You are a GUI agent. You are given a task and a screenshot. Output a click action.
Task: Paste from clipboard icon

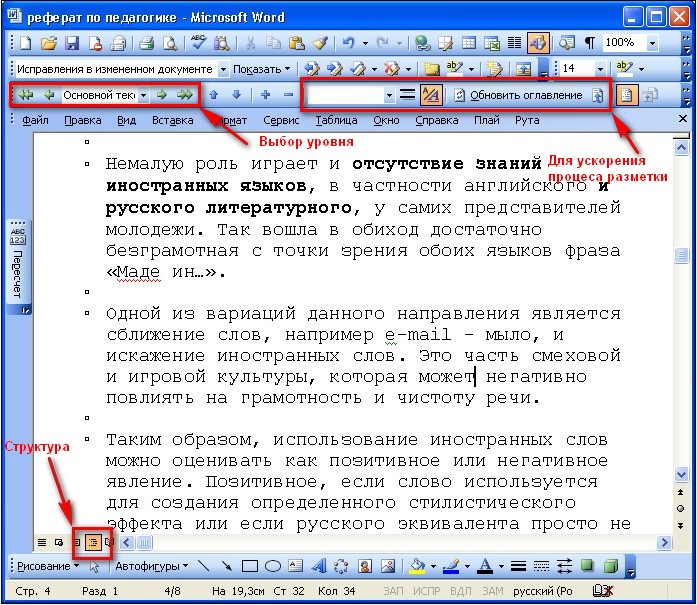(296, 43)
